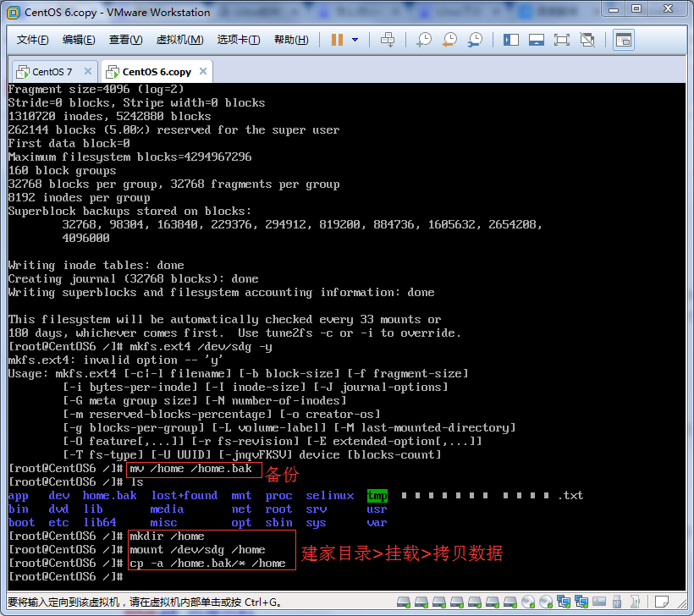Close the CentOS 6.copy tab

coord(203,71)
